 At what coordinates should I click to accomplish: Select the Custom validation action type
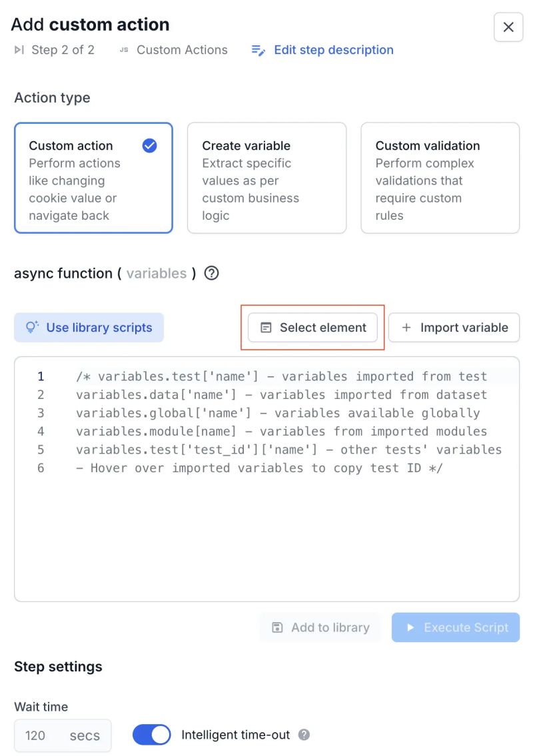(x=440, y=177)
